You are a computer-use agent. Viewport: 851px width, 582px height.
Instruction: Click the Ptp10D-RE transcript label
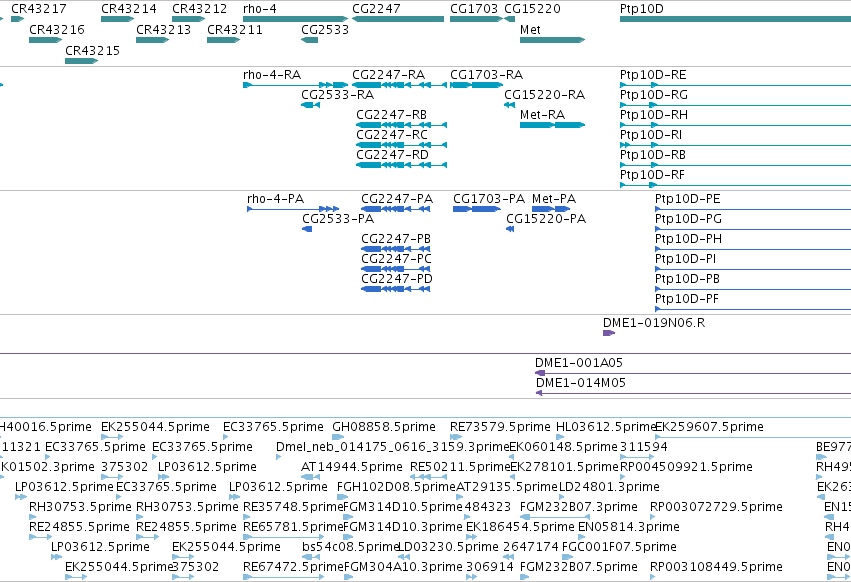[653, 74]
